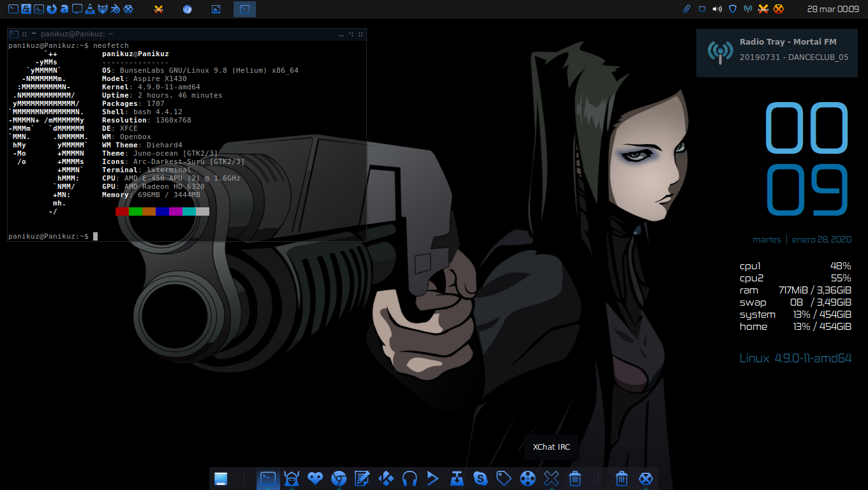Viewport: 868px width, 490px height.
Task: Select the active terminal taskbar button
Action: [x=244, y=9]
